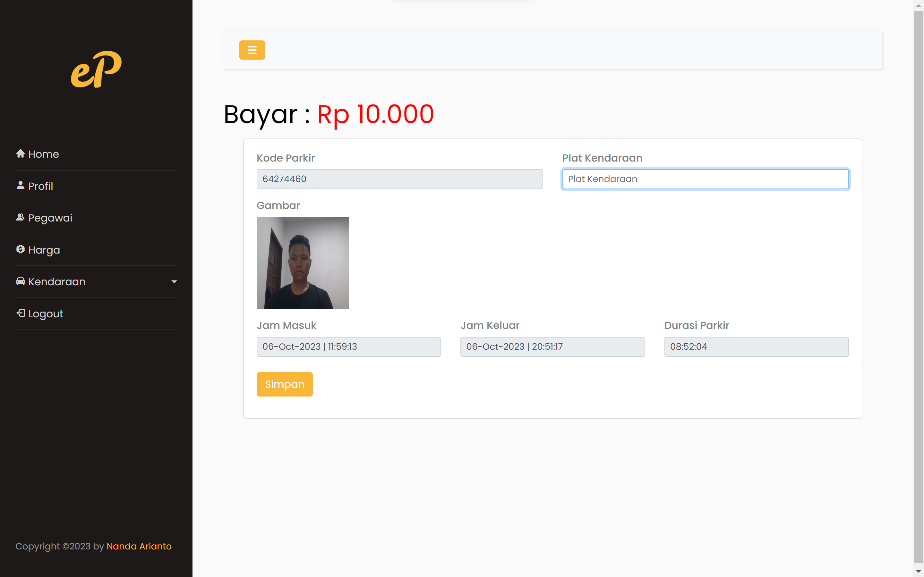Open the Profil page link
Screen dimensions: 924x577
[x=40, y=186]
